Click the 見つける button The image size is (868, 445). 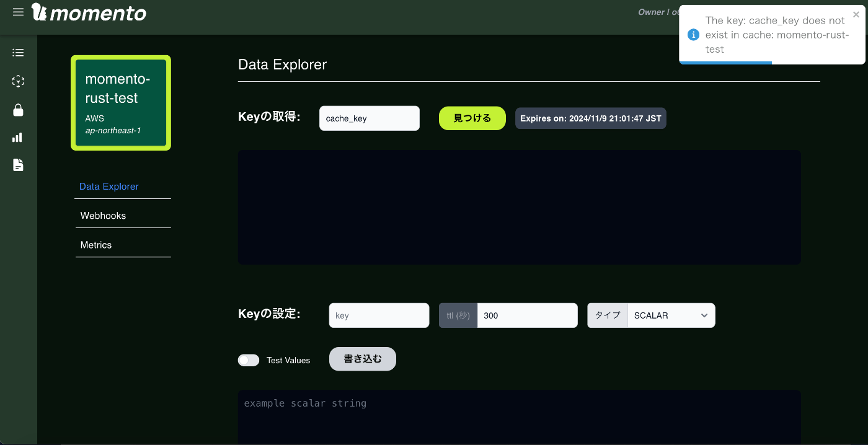tap(472, 118)
